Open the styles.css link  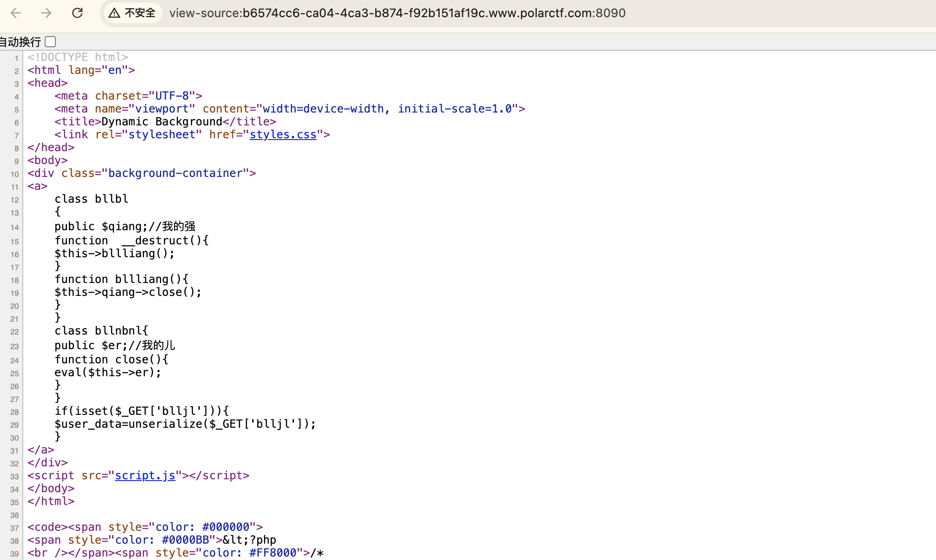283,134
